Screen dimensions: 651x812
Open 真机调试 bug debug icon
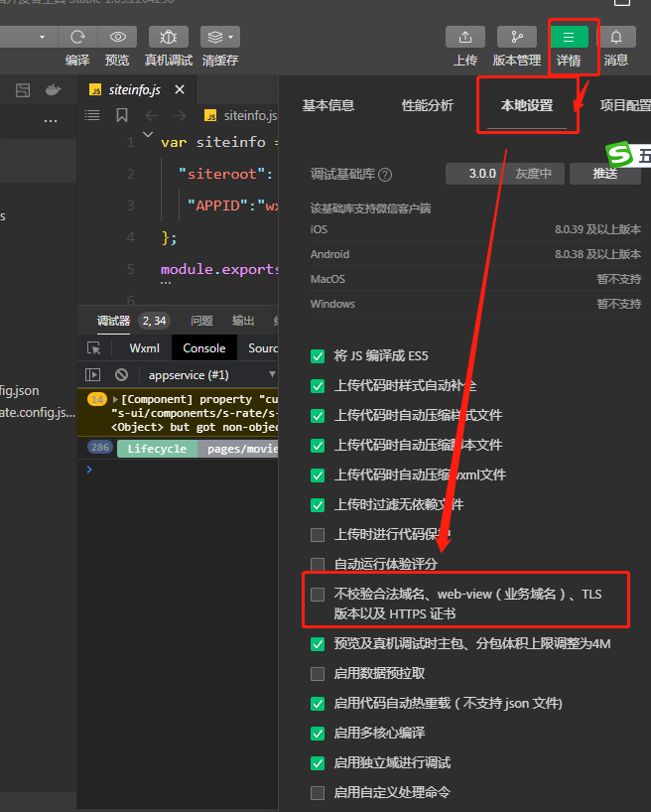coord(169,37)
